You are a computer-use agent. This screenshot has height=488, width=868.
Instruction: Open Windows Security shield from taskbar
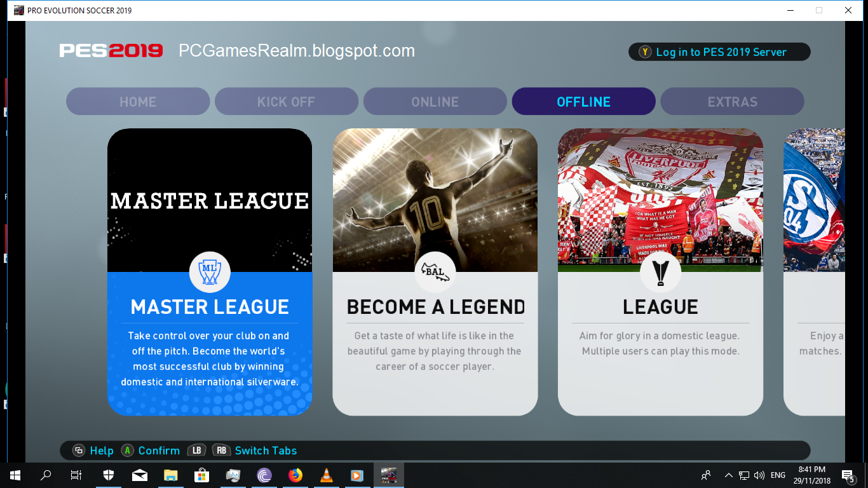point(108,475)
